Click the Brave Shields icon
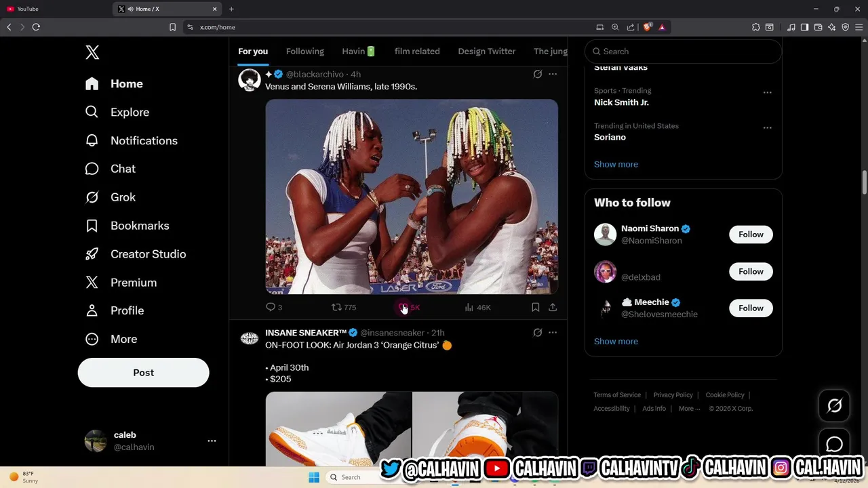Viewport: 868px width, 488px height. pos(647,27)
